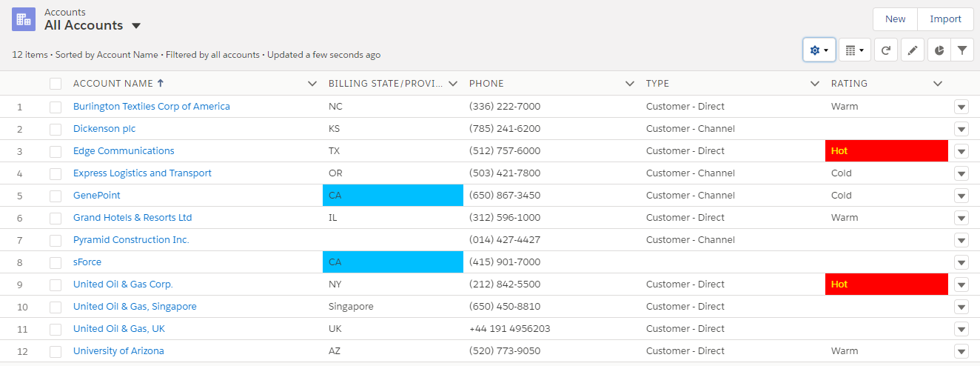The image size is (980, 366).
Task: Open Grand Hotels & Resorts Ltd link
Action: pos(132,217)
